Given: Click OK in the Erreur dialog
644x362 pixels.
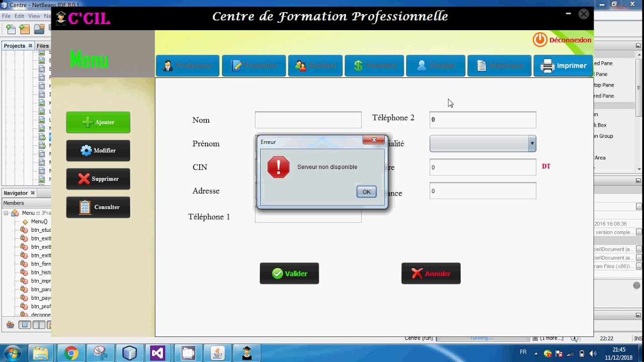Looking at the screenshot, I should (x=366, y=192).
